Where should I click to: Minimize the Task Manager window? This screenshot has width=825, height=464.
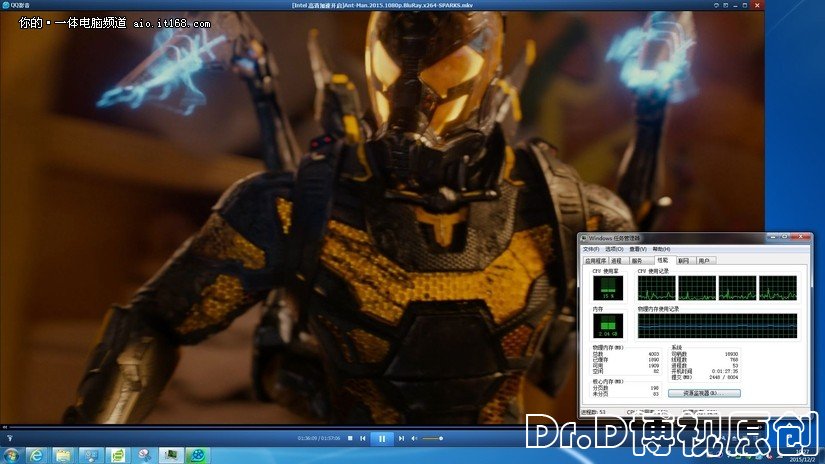[772, 237]
